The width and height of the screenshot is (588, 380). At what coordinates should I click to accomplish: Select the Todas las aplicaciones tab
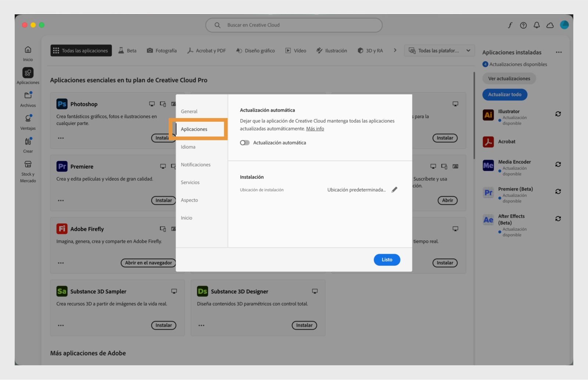[81, 51]
